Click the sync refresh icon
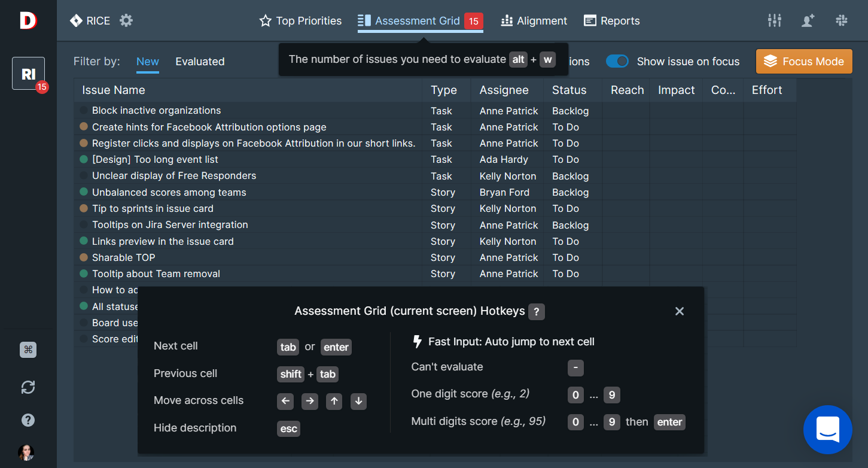This screenshot has height=468, width=868. click(x=28, y=387)
